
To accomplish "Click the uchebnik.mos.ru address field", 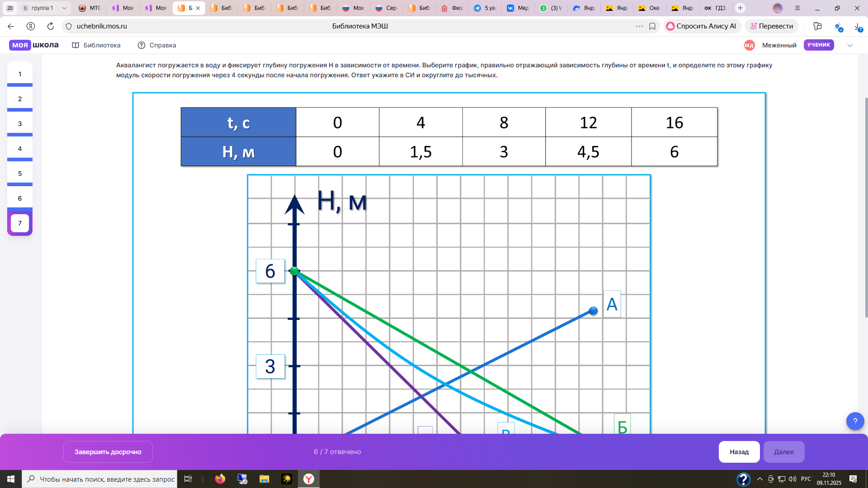I will click(x=102, y=26).
